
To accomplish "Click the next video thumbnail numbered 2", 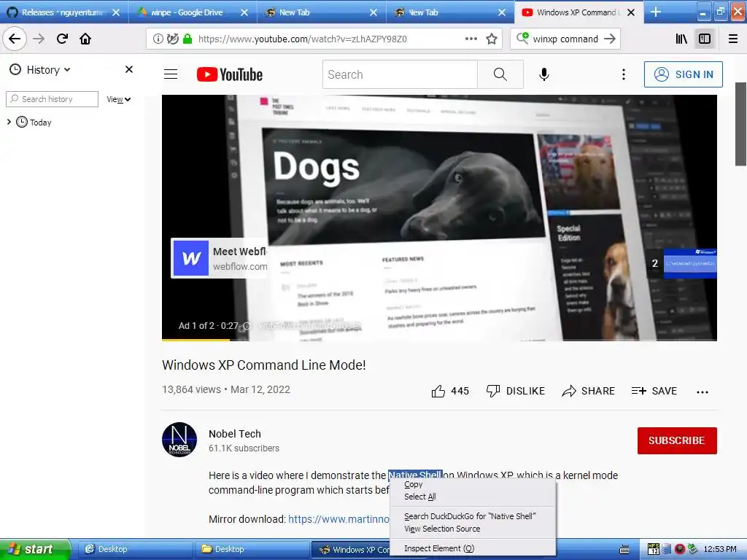I will [x=681, y=263].
